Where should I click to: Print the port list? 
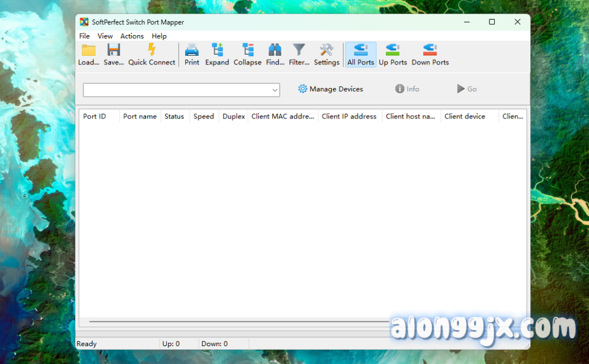click(192, 51)
